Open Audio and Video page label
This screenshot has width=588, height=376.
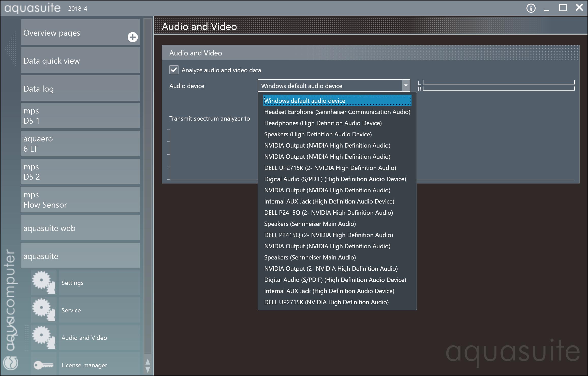tap(99, 337)
